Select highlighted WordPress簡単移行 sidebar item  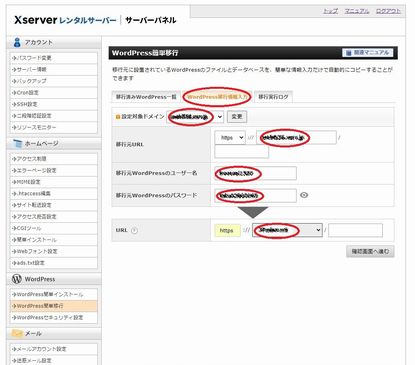tap(54, 306)
